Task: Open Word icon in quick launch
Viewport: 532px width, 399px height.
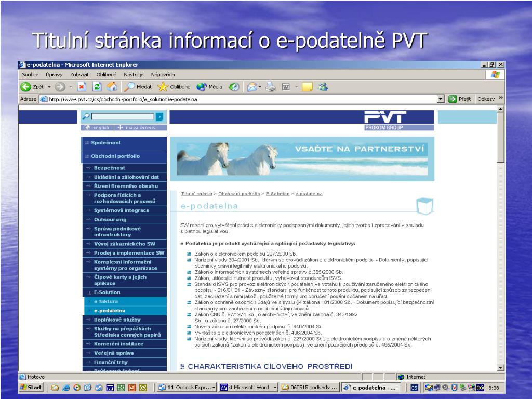Action: coord(110,388)
